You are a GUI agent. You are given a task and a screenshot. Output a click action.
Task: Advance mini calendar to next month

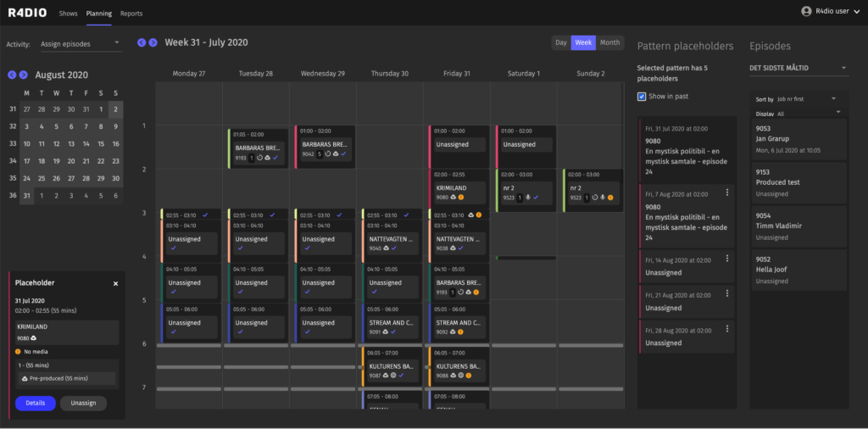(x=24, y=75)
